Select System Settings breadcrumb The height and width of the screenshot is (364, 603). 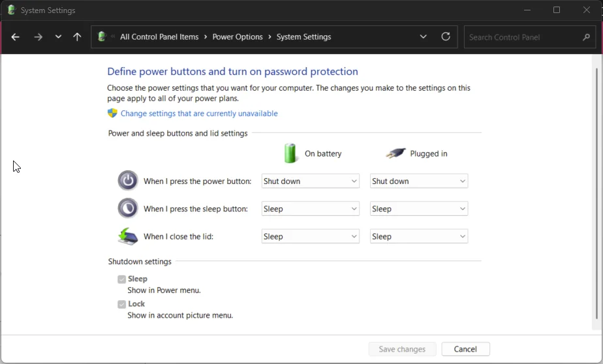[303, 37]
